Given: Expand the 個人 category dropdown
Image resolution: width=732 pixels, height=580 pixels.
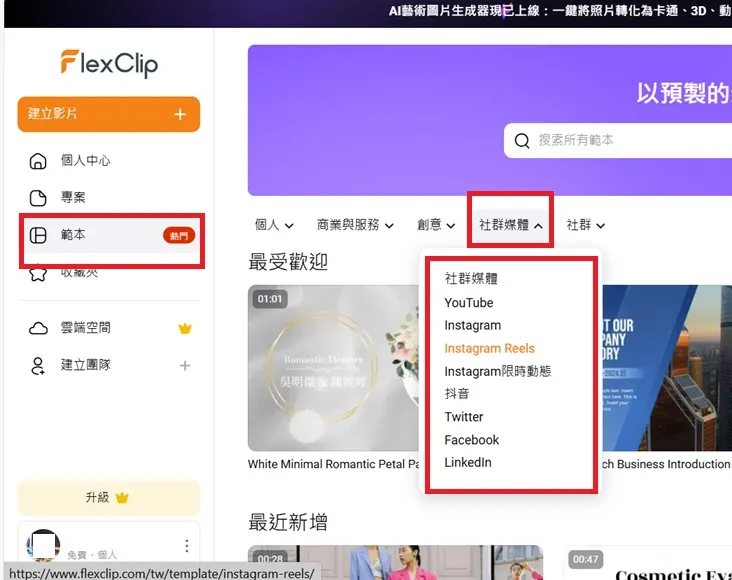Looking at the screenshot, I should 274,226.
